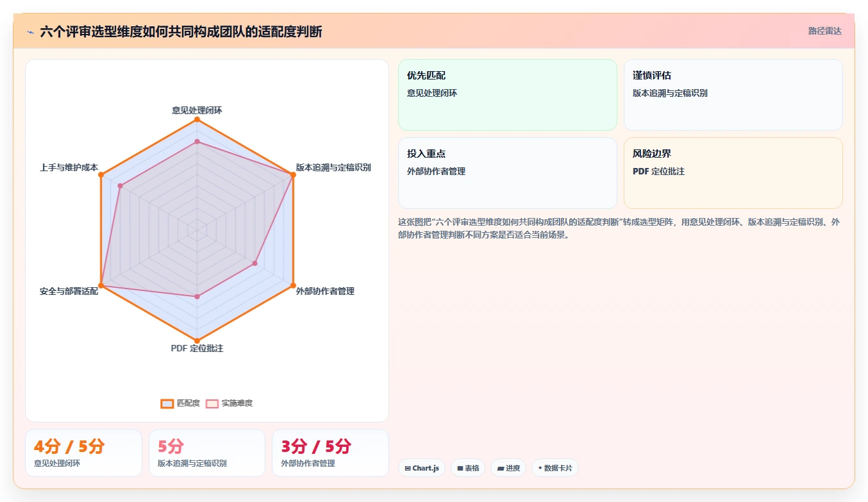Select the 3分 / 5分 外部协作者管理 stat card

(x=330, y=453)
